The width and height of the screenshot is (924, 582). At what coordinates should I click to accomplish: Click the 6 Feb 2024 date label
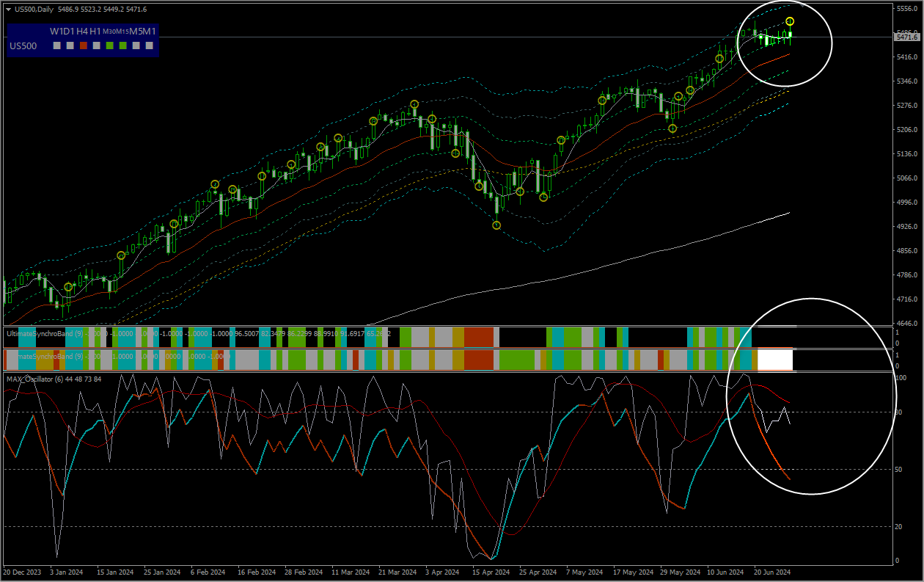208,572
